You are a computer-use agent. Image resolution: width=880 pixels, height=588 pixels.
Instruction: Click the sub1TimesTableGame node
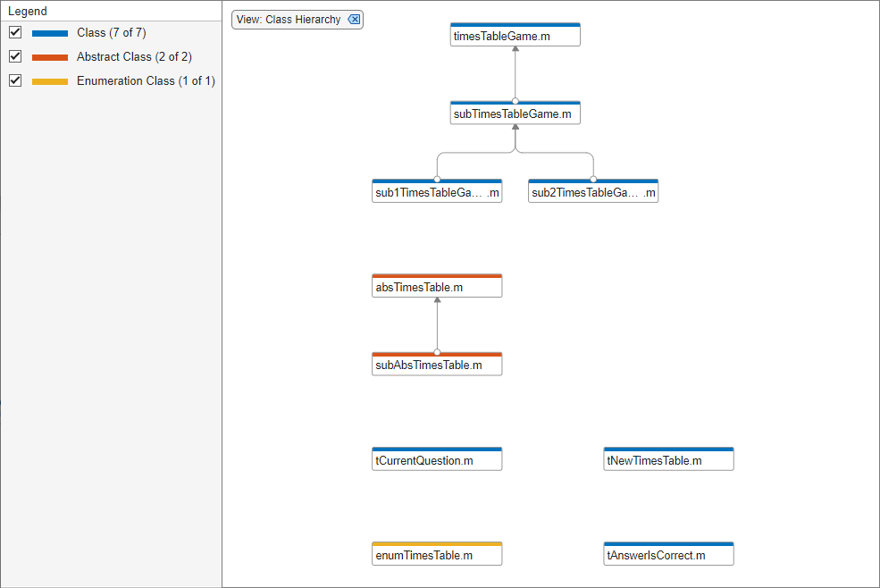tap(437, 192)
